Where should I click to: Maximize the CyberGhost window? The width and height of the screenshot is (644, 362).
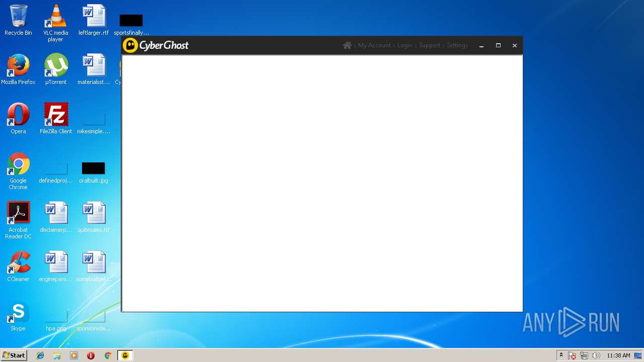(x=498, y=45)
